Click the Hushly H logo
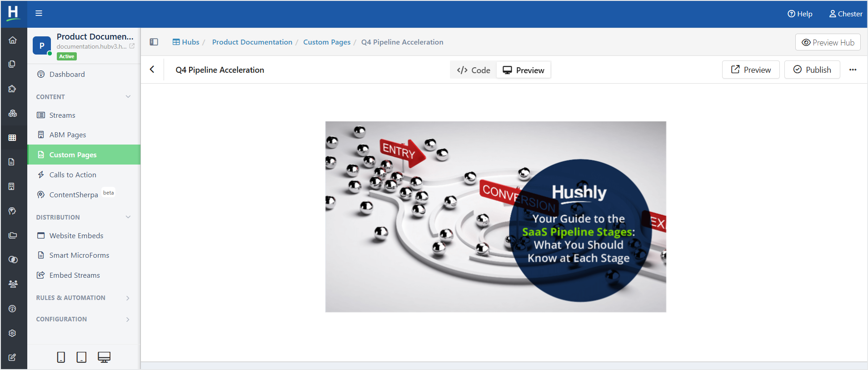 pyautogui.click(x=14, y=13)
